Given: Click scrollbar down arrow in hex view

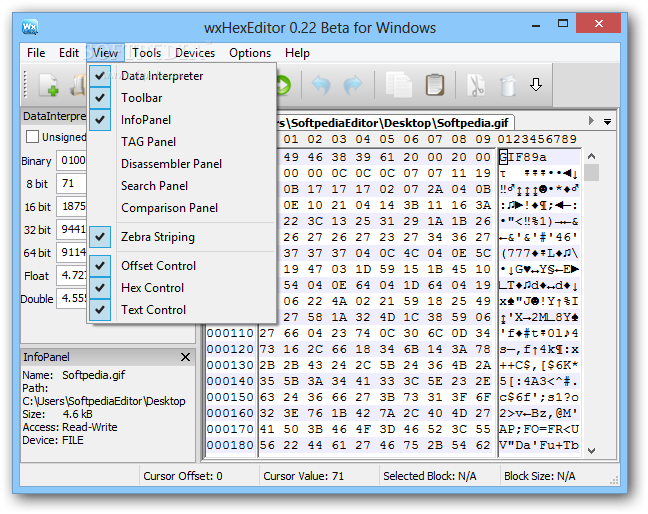Looking at the screenshot, I should [x=591, y=450].
